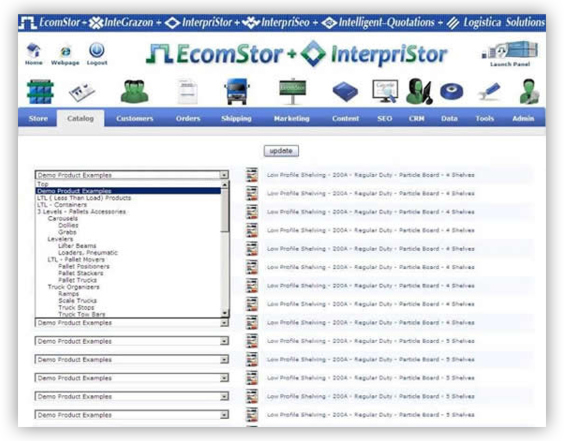Open the Store tab
The height and width of the screenshot is (441, 564).
(x=38, y=118)
